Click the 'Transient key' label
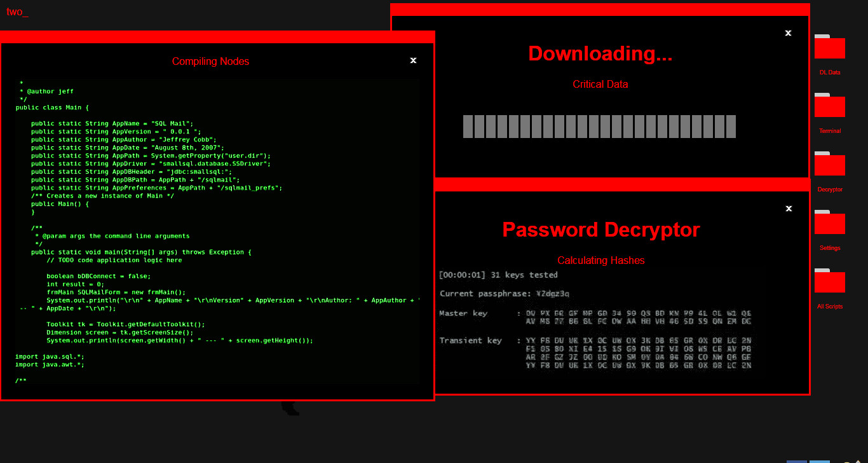 pyautogui.click(x=471, y=341)
